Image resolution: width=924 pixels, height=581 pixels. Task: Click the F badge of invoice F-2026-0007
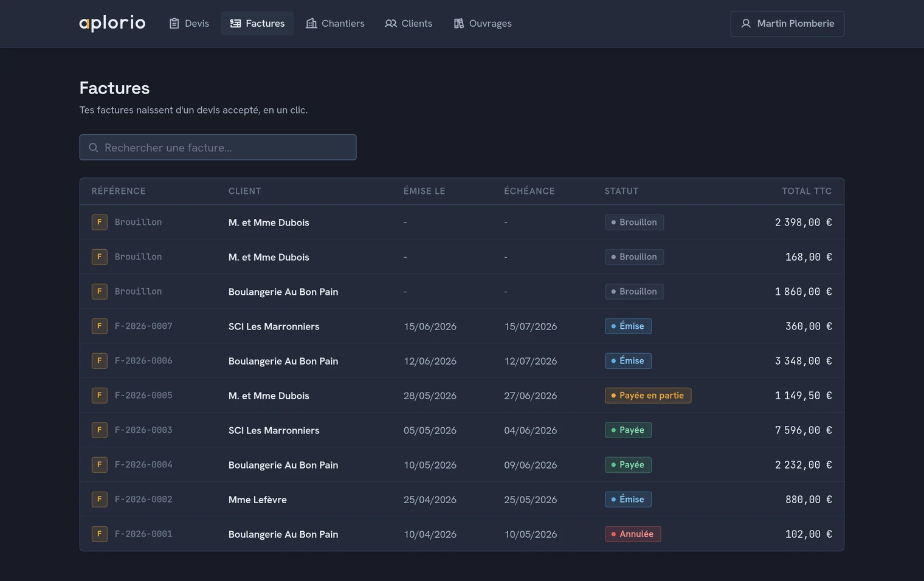coord(100,326)
